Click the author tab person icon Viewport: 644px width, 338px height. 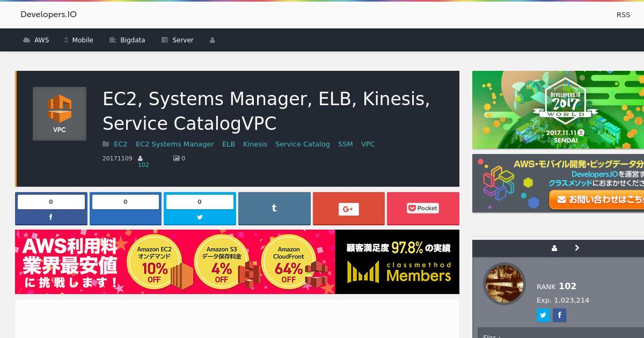[x=554, y=248]
